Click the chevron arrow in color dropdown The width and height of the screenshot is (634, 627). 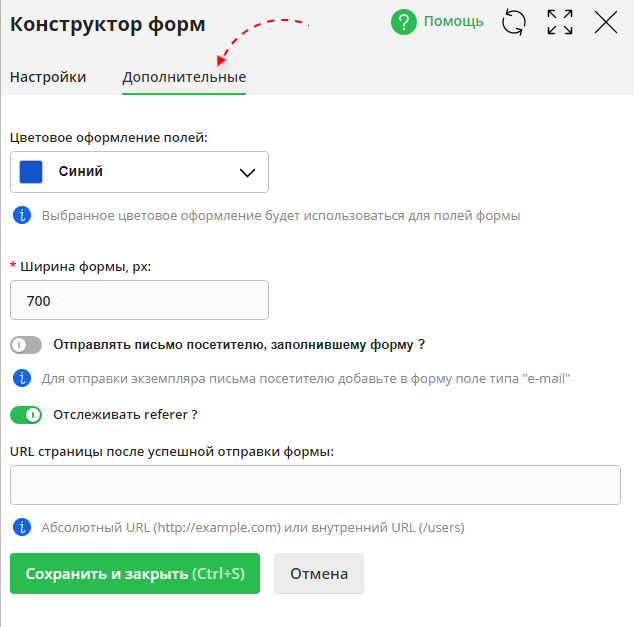click(248, 172)
